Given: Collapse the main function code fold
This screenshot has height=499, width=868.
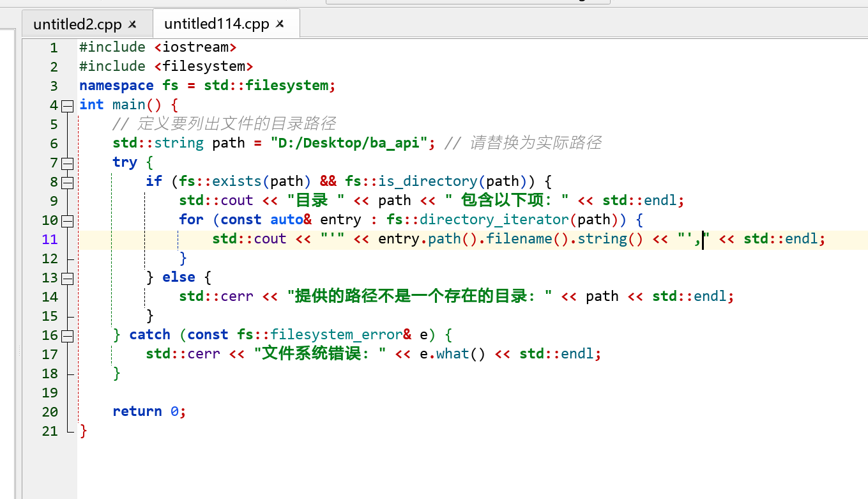Looking at the screenshot, I should (x=68, y=105).
